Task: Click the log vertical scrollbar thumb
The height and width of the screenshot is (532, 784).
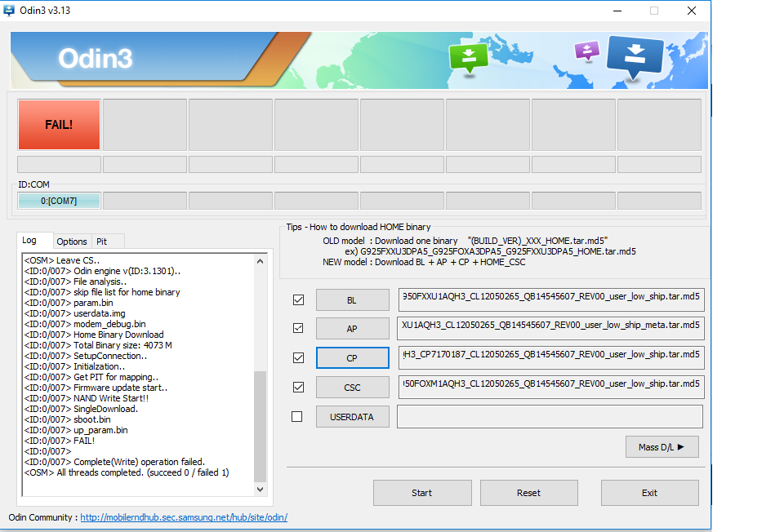Action: [x=260, y=426]
